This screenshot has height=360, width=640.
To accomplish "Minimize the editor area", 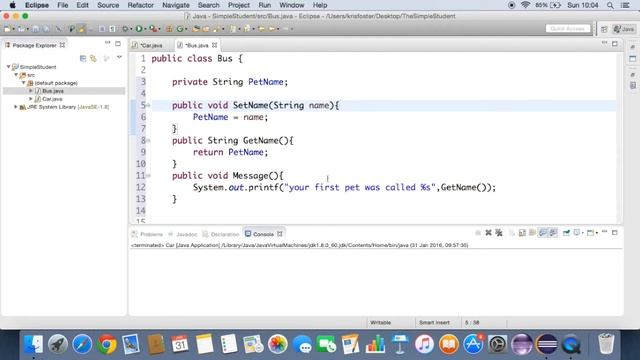I will (604, 43).
